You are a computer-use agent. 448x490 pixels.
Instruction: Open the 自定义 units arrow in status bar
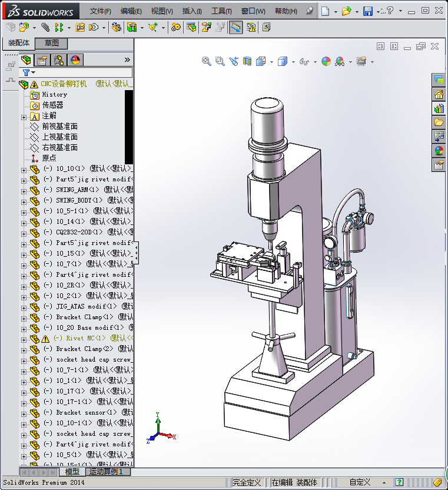pos(384,482)
